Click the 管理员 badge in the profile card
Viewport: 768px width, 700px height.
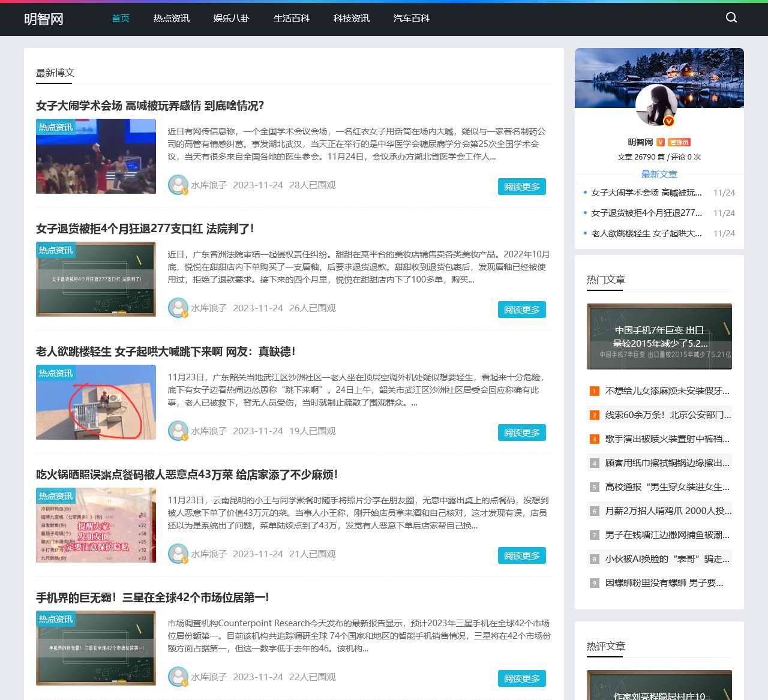point(679,142)
